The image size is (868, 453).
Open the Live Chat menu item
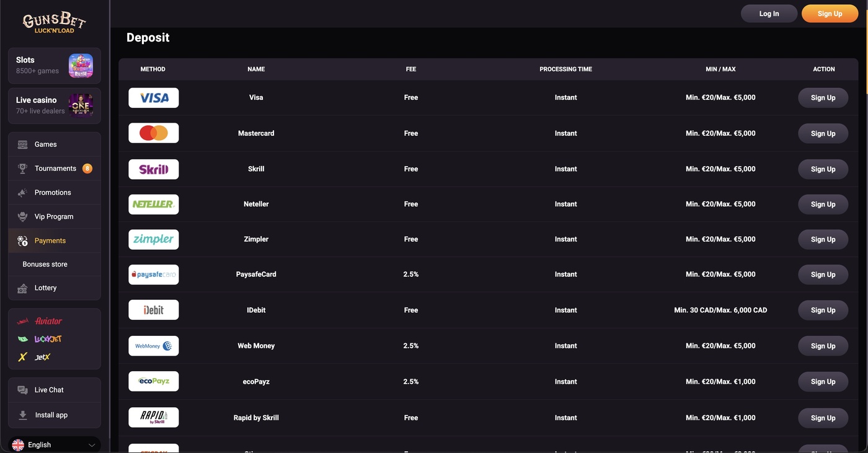(x=55, y=390)
